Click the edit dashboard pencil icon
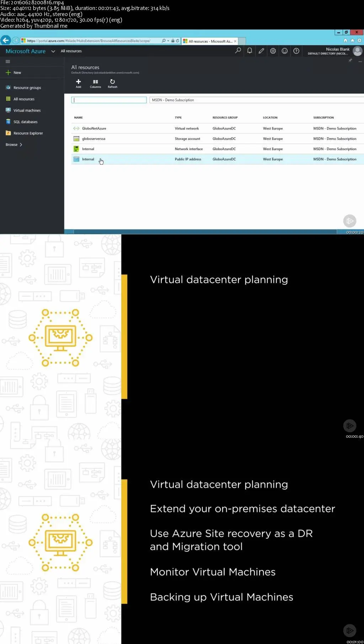 (x=261, y=51)
